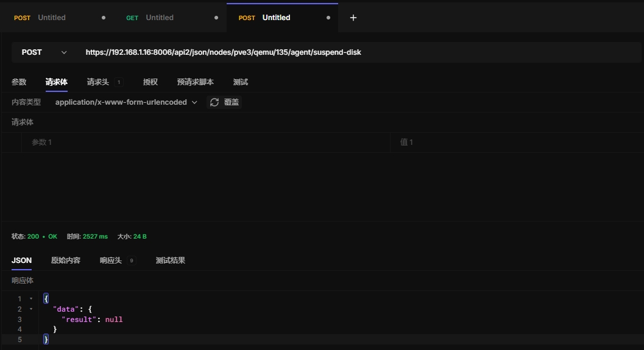Viewport: 644px width, 350px height.
Task: Show the 响应头 response tab
Action: [x=111, y=261]
